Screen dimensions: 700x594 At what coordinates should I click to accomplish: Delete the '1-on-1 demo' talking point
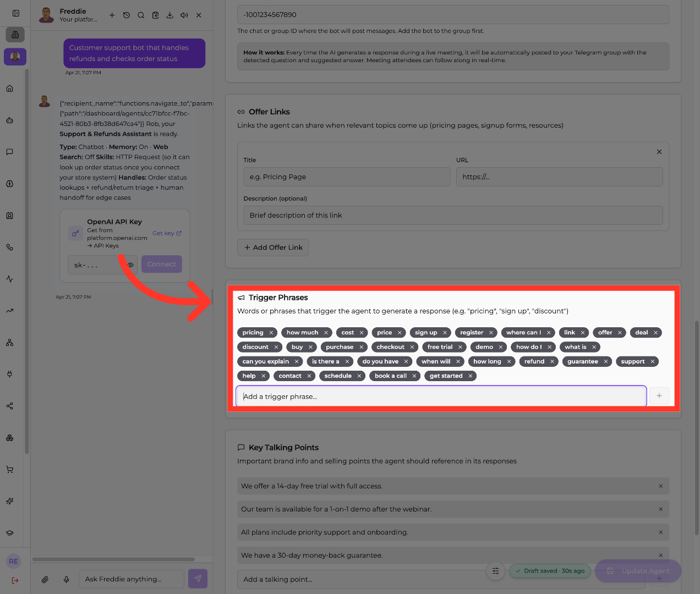click(661, 509)
